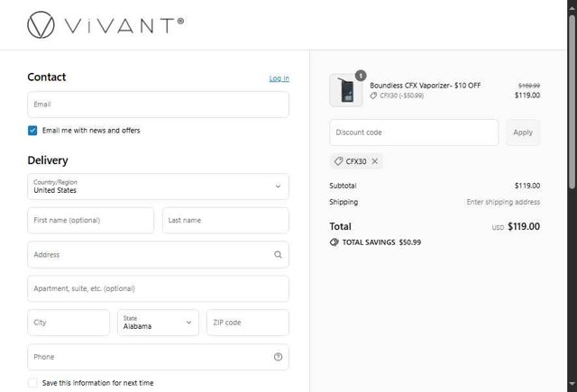Click the Log in link

coord(279,78)
